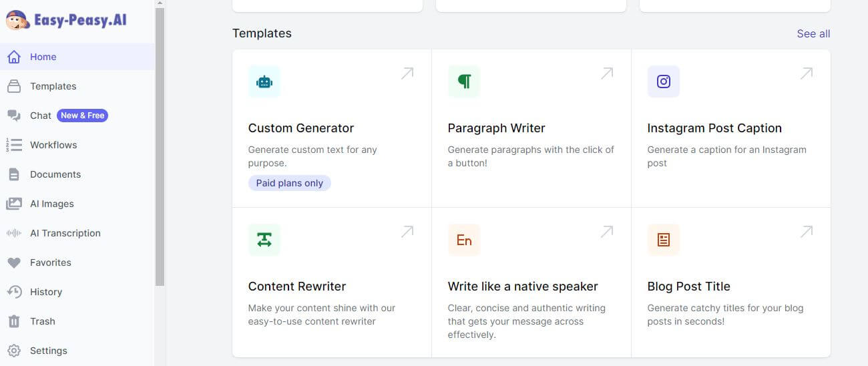The height and width of the screenshot is (366, 868).
Task: Click the Easy-Peasy.AI logo
Action: 66,19
